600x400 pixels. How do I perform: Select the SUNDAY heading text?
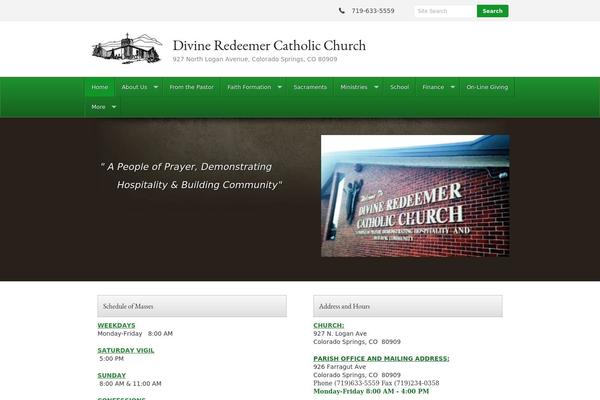tap(112, 376)
